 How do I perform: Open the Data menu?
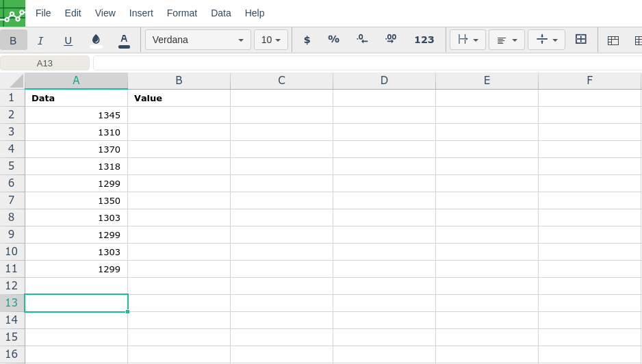pos(220,13)
